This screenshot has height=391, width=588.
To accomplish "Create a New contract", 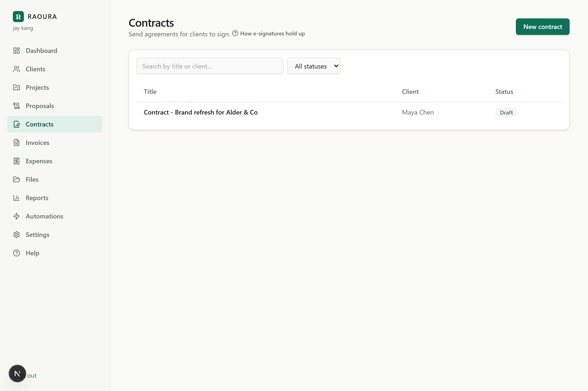I will (543, 27).
